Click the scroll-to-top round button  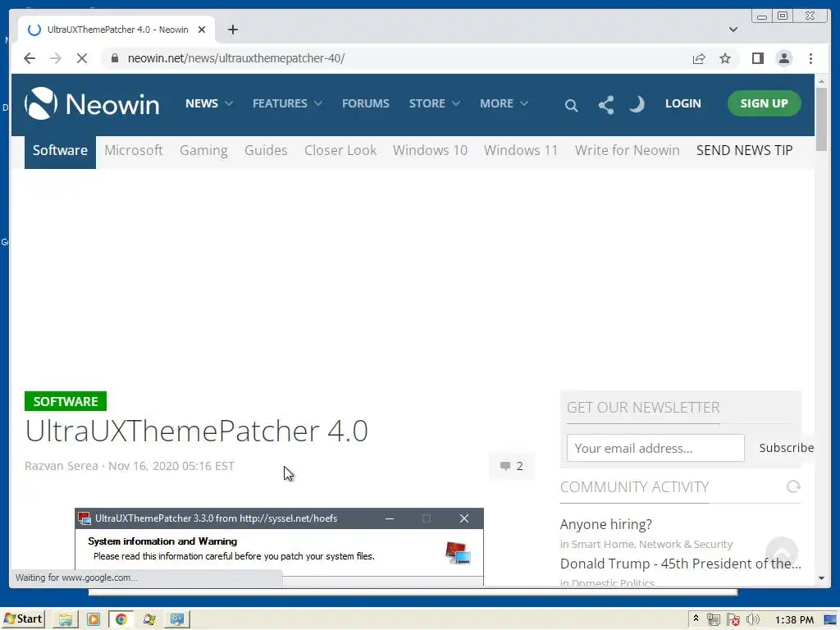782,552
